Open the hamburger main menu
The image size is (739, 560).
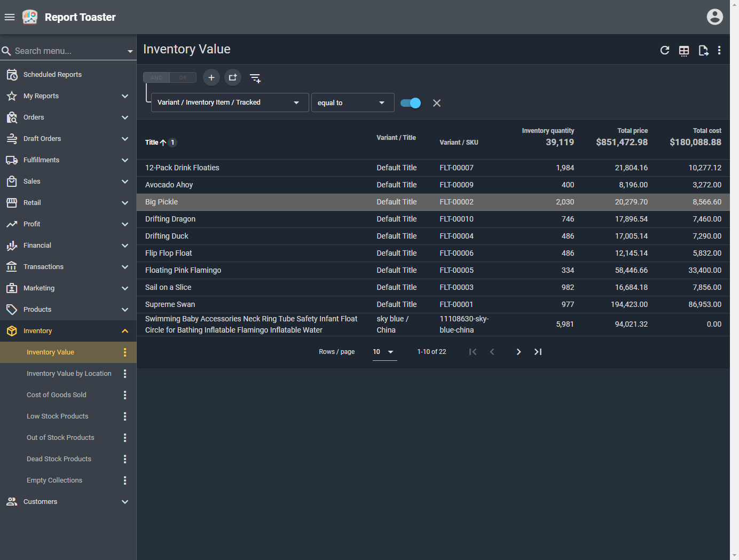10,17
